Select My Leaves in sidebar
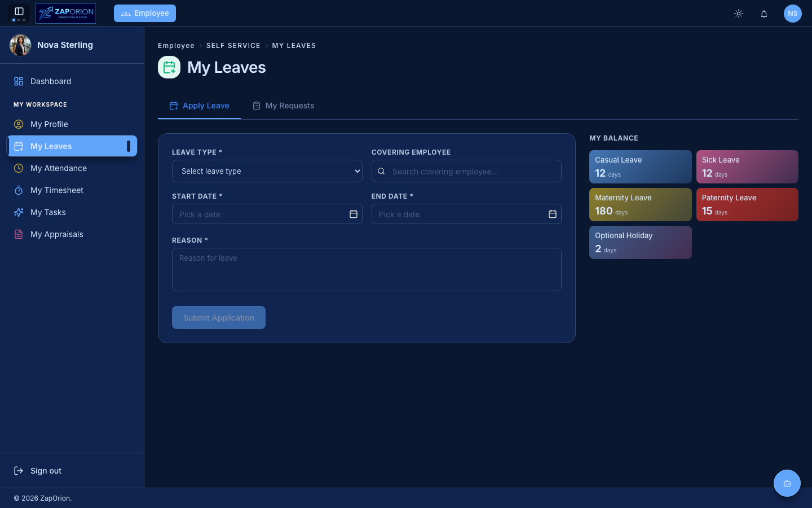This screenshot has width=812, height=508. (x=72, y=146)
